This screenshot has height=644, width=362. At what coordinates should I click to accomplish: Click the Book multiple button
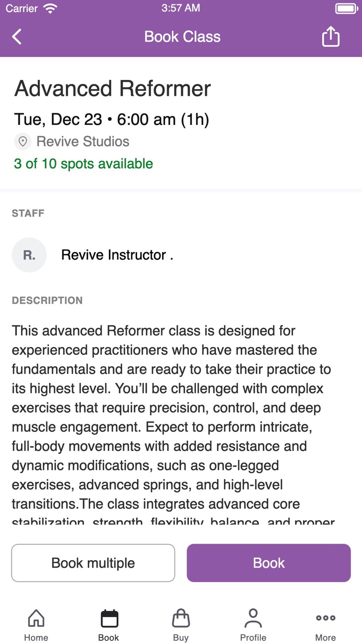[93, 563]
